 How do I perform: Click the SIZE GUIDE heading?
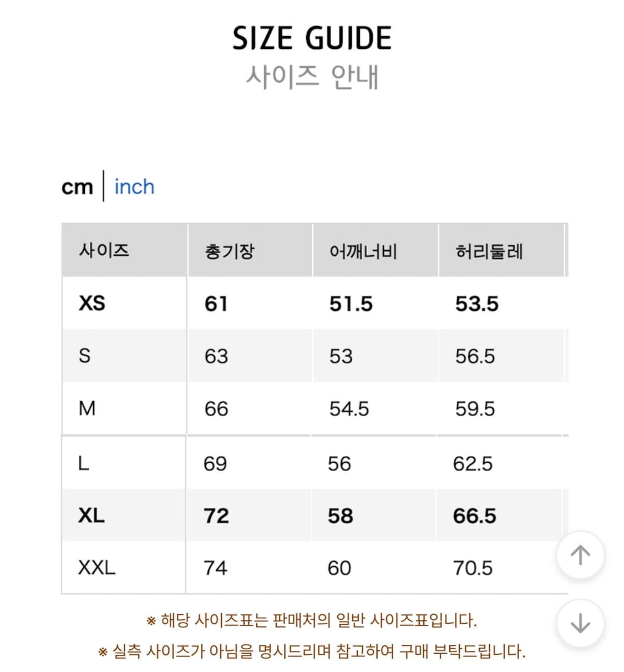pos(312,37)
